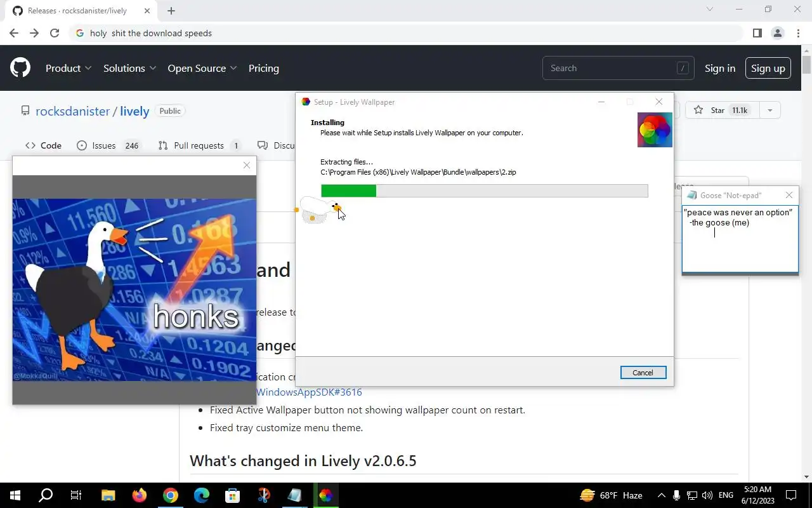812x508 pixels.
Task: Switch to Chrome on taskbar
Action: point(170,495)
